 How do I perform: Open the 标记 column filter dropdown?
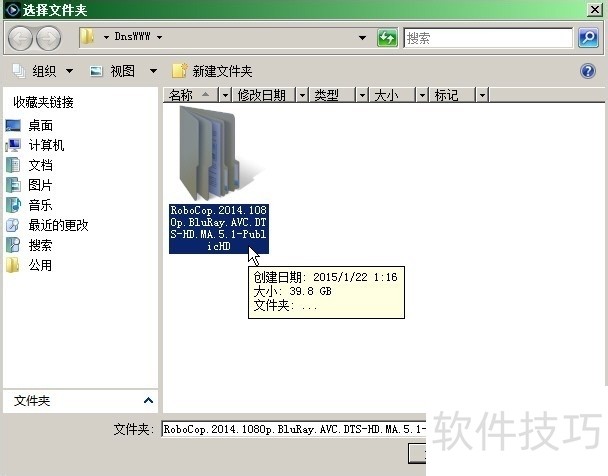click(482, 95)
